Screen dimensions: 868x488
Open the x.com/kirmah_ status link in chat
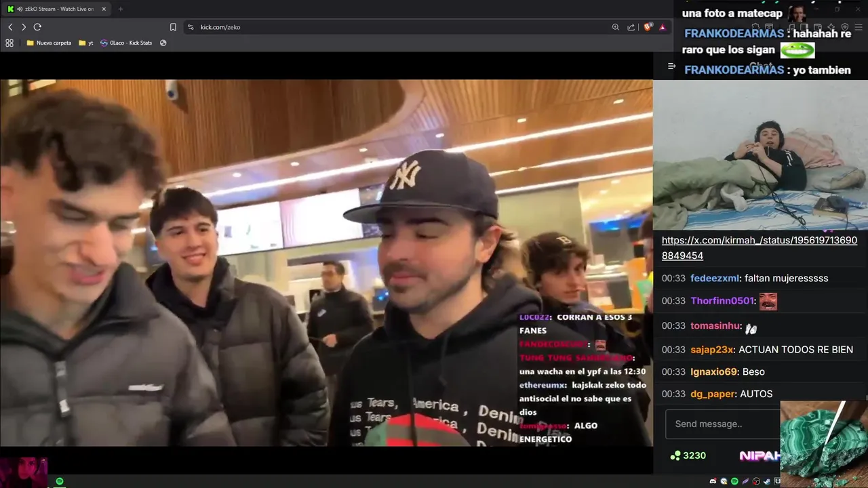pyautogui.click(x=759, y=248)
